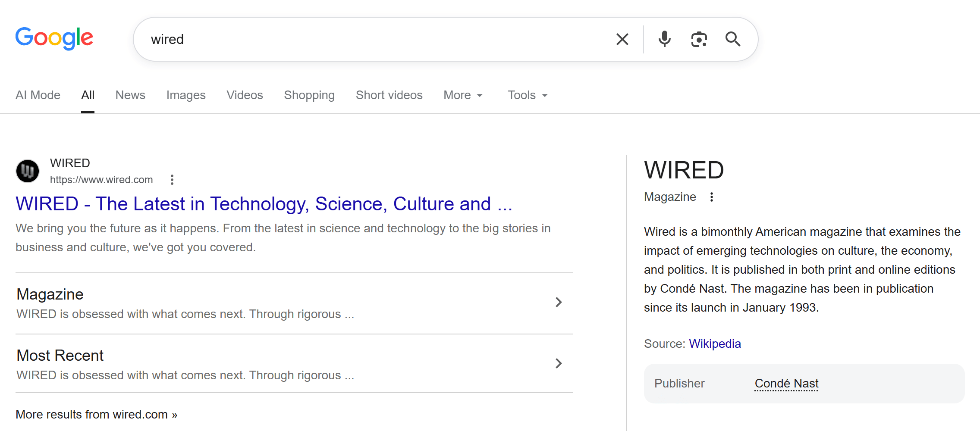Image resolution: width=980 pixels, height=431 pixels.
Task: Open the Images tab
Action: pyautogui.click(x=186, y=95)
